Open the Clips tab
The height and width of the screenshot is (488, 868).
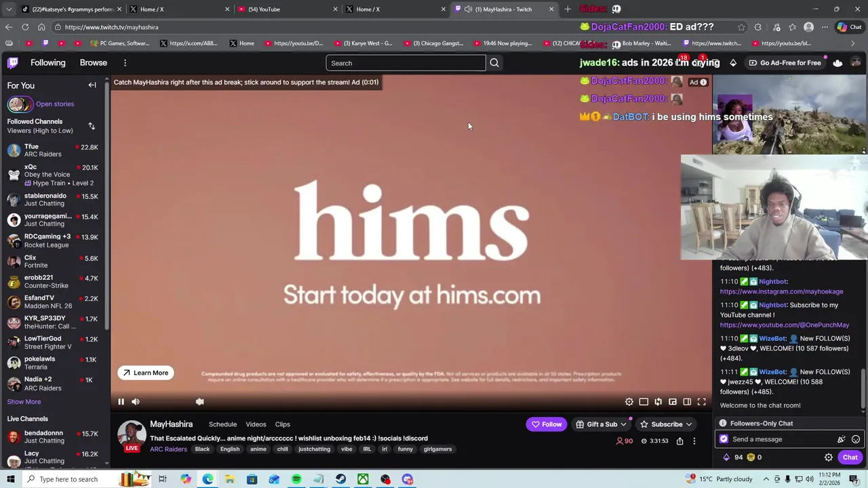pyautogui.click(x=282, y=424)
